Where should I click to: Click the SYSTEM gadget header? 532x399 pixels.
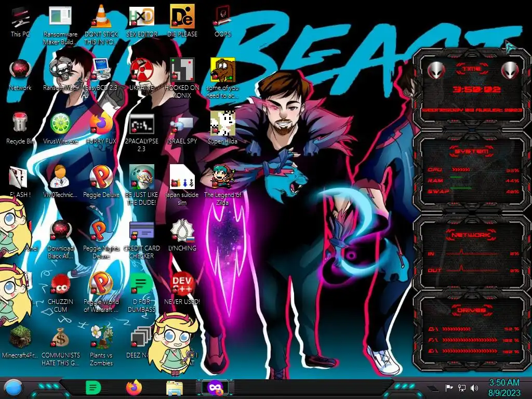(x=471, y=151)
